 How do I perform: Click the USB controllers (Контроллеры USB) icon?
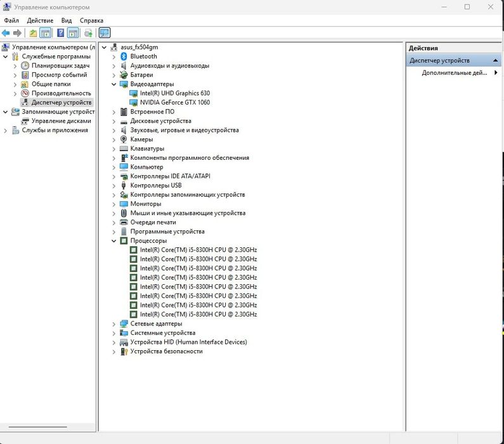[124, 185]
